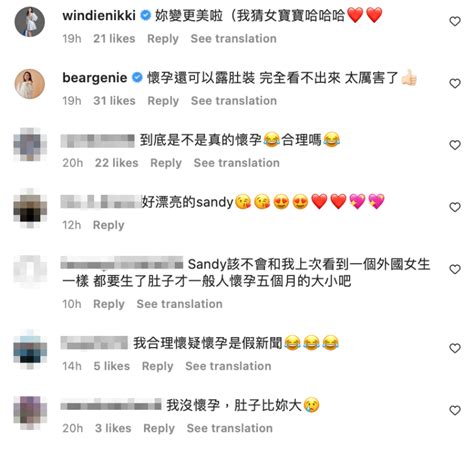
Task: Open beargenie's profile avatar
Action: (30, 84)
